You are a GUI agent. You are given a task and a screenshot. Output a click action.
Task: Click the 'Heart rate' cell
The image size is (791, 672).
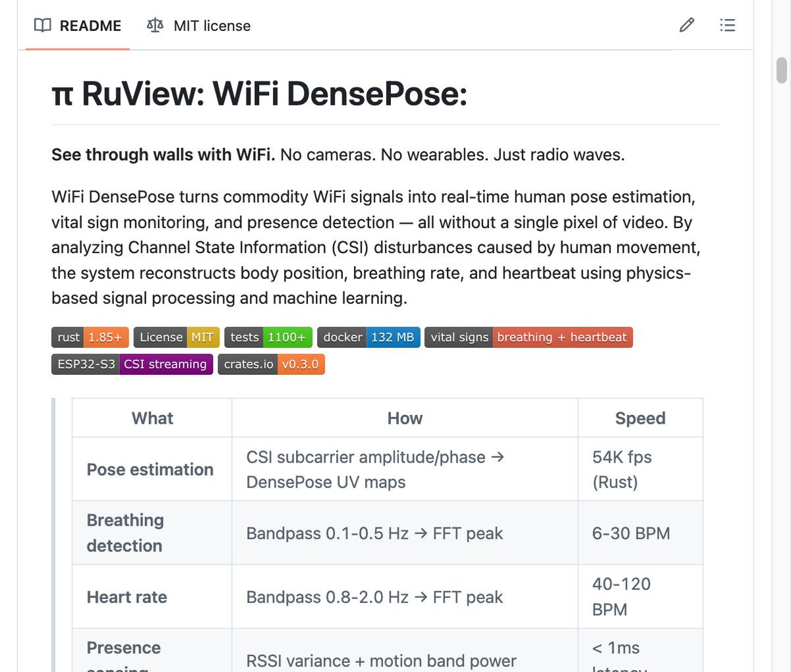(x=152, y=597)
